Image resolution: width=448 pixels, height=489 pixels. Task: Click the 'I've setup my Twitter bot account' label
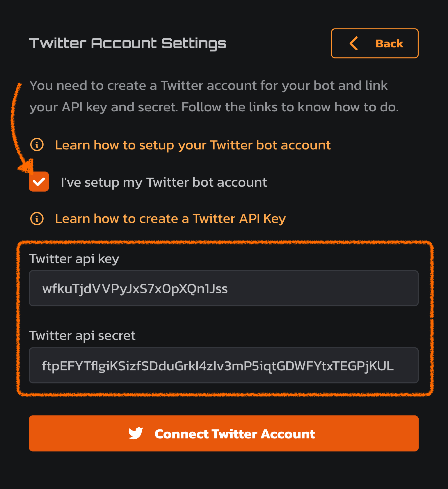coord(164,182)
